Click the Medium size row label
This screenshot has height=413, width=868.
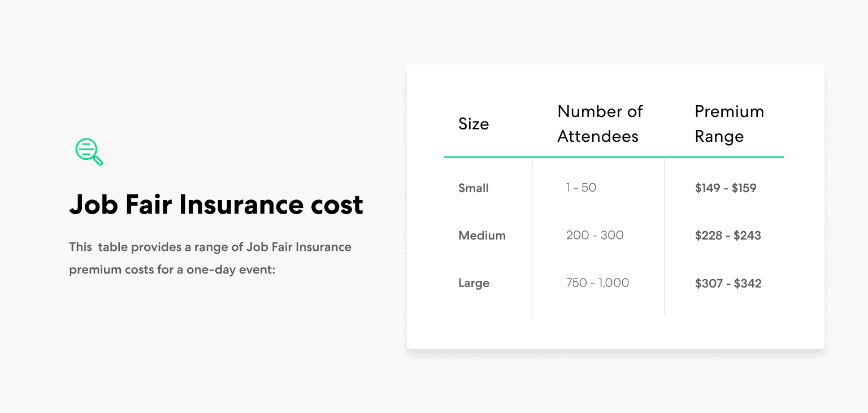pos(482,235)
